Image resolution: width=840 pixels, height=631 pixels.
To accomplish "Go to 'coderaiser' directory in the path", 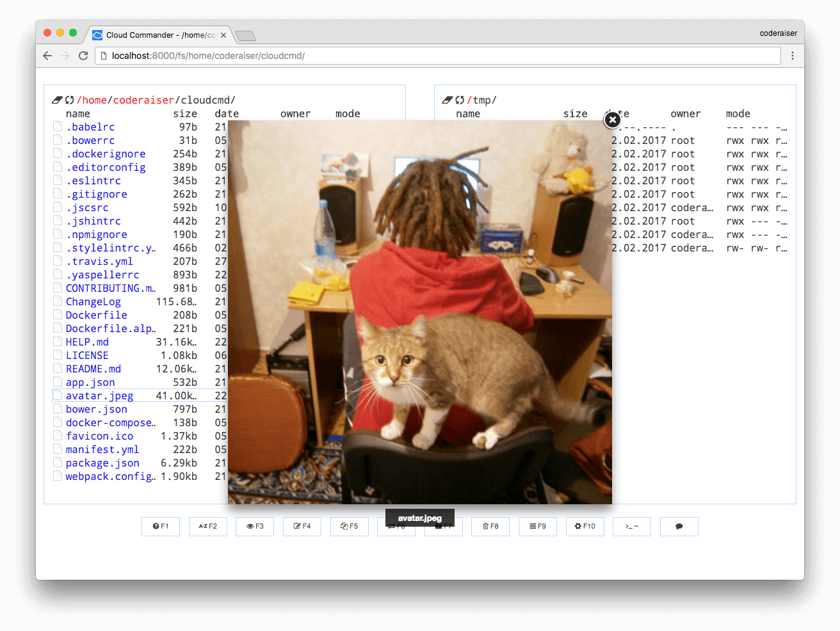I will [x=144, y=100].
